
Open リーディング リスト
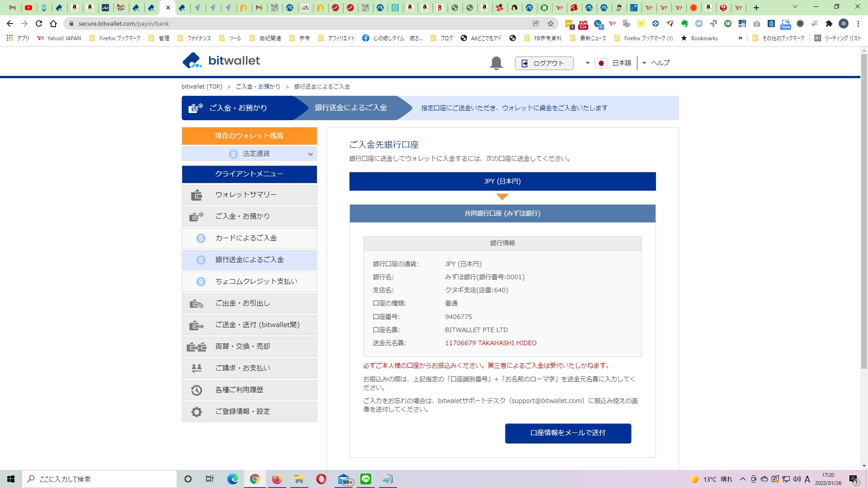pyautogui.click(x=838, y=38)
